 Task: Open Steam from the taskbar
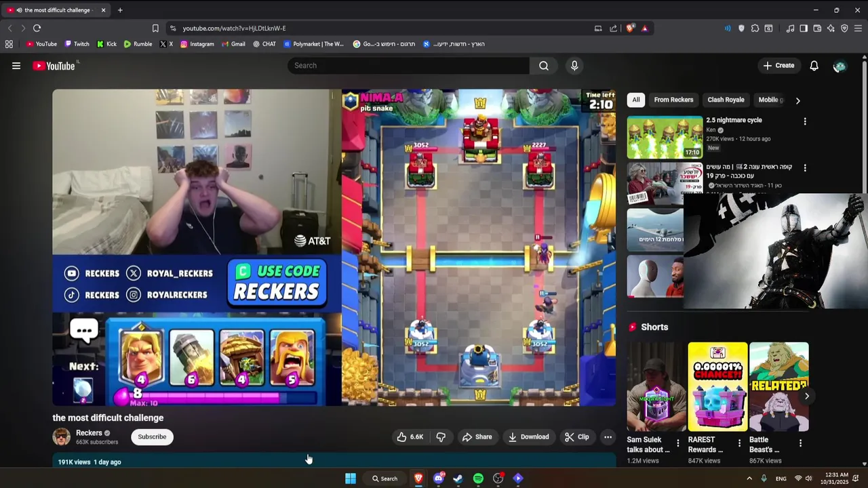(458, 479)
